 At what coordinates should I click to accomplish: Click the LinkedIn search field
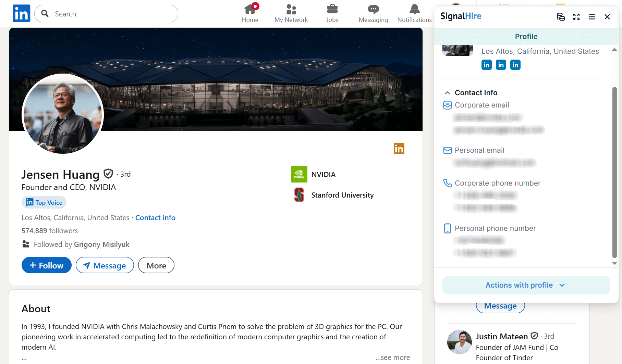point(106,14)
